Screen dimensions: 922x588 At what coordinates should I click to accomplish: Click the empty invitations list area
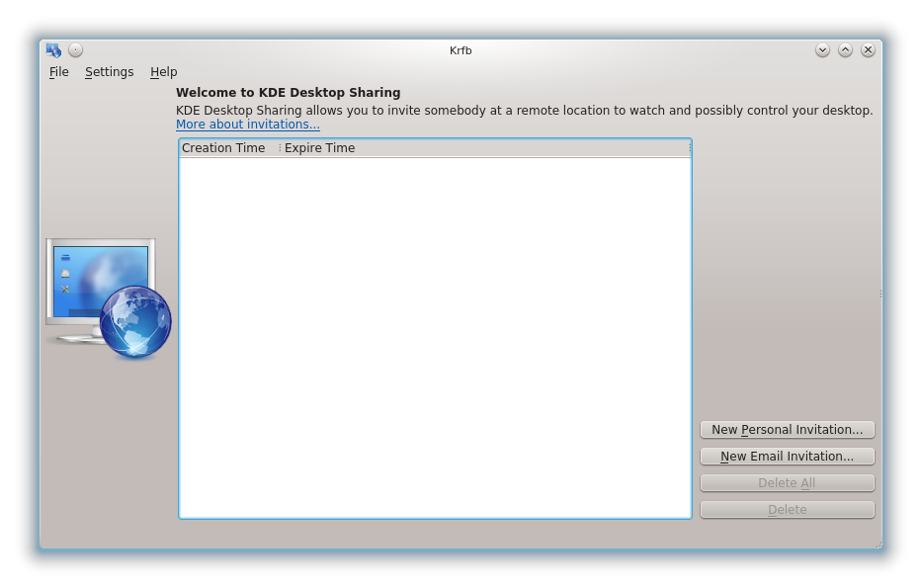pos(435,338)
